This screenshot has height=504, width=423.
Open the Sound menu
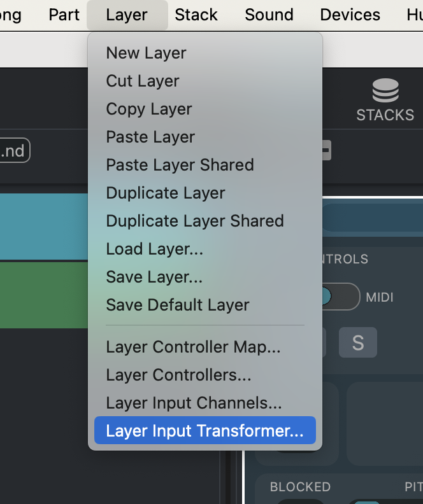(x=269, y=15)
